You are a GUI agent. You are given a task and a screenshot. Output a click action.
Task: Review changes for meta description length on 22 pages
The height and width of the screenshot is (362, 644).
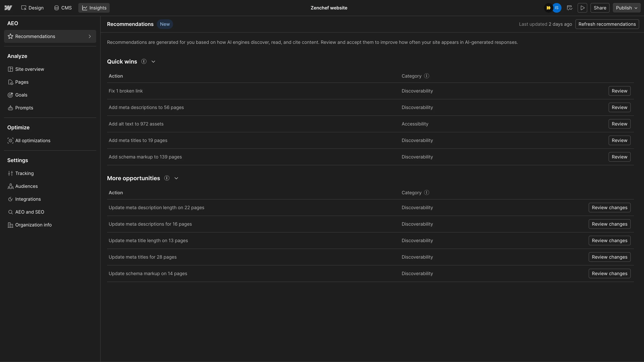pyautogui.click(x=610, y=208)
